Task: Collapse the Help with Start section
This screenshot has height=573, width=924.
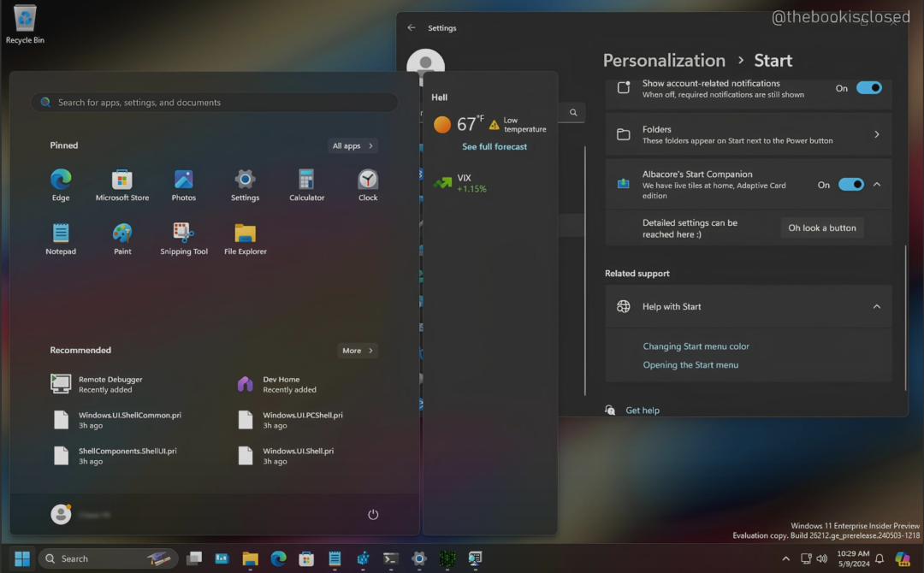Action: [876, 307]
